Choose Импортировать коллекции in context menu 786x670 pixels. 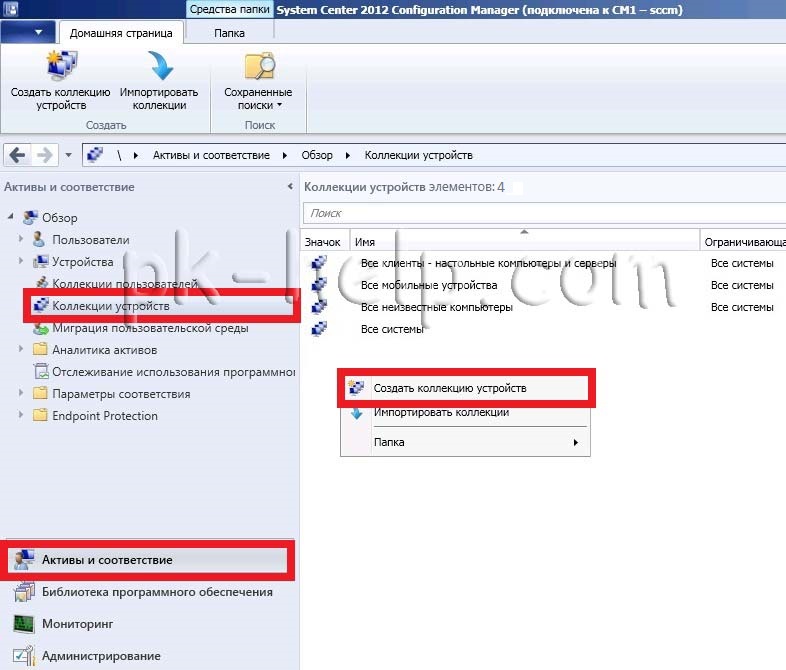(466, 412)
